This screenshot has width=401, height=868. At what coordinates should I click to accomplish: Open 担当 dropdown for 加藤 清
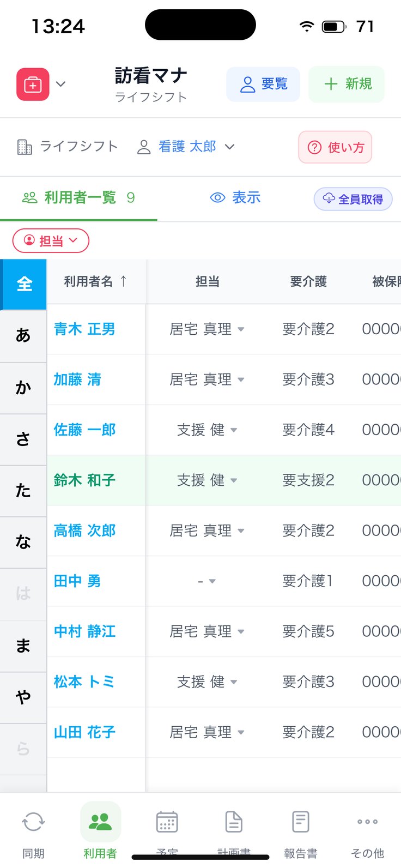tap(207, 379)
